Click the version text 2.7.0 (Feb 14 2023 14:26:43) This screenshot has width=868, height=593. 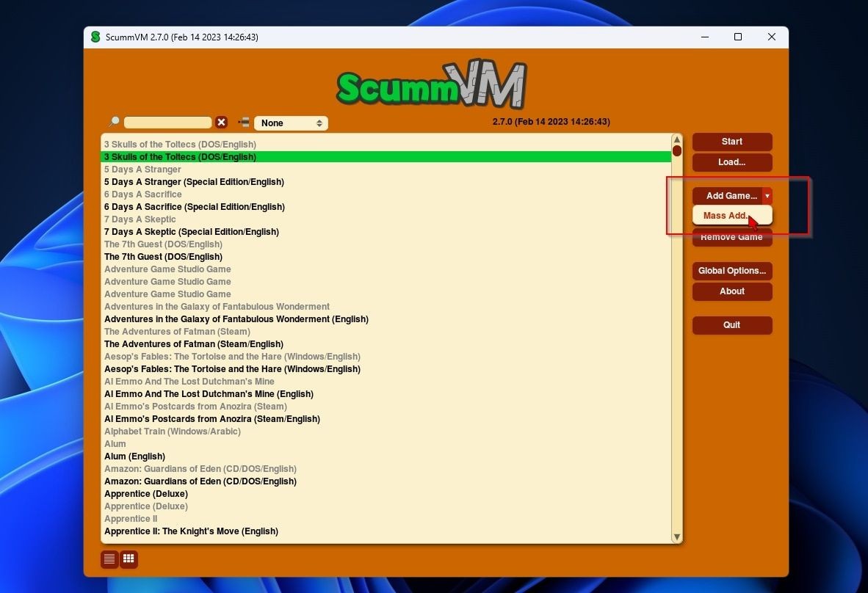coord(551,122)
